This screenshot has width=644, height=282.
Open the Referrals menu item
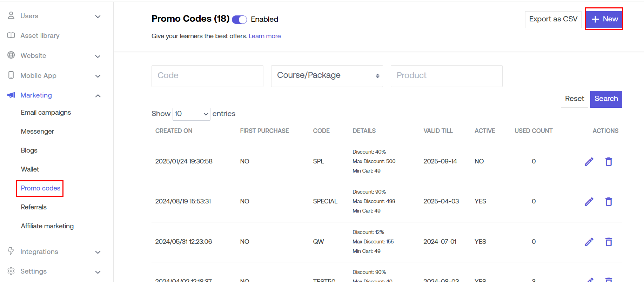pos(34,207)
